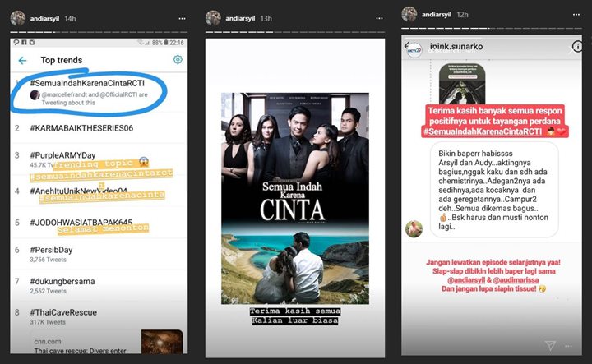Click 'Jangan lewatkan episode selanjutnya yaa!' text

click(493, 263)
